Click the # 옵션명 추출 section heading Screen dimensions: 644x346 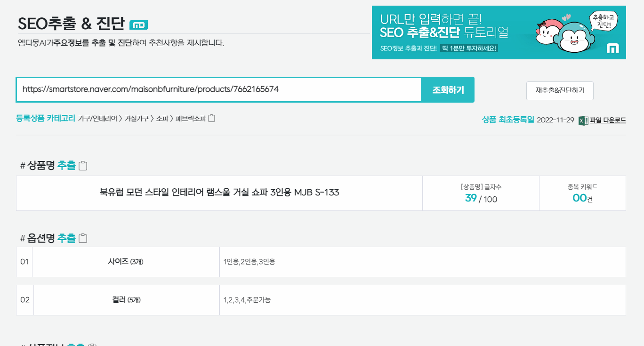48,239
